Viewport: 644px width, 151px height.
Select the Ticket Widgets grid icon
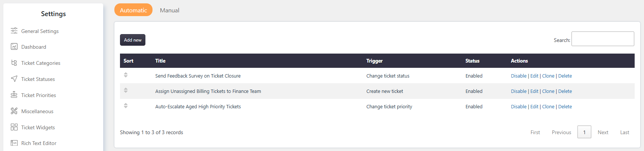14,127
